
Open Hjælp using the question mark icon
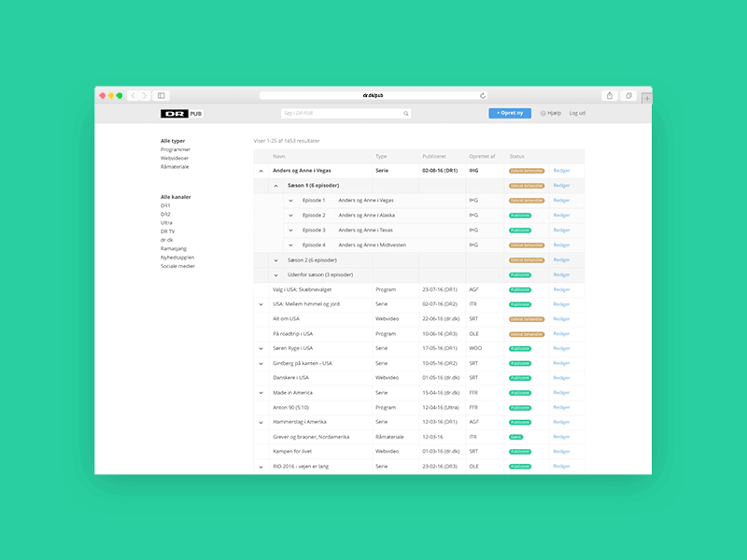point(544,113)
